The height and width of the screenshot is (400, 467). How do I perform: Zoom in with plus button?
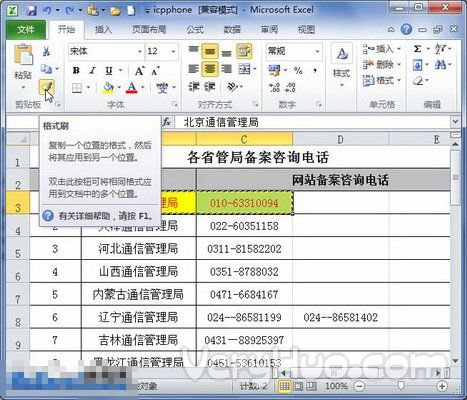pos(442,386)
